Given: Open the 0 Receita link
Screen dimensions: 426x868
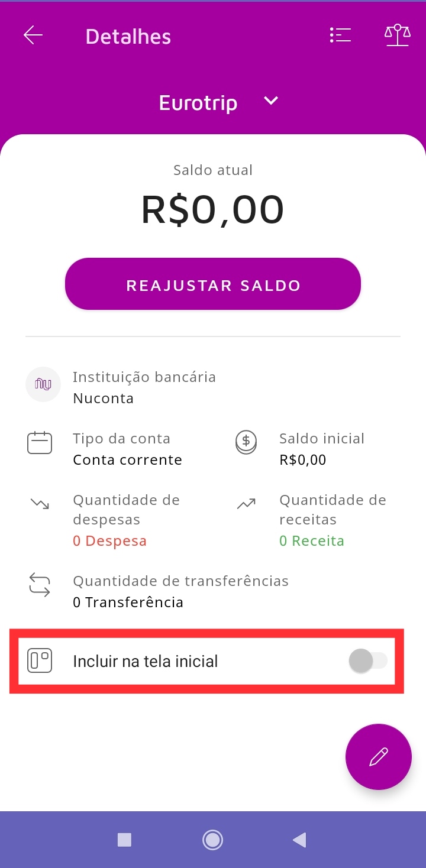Looking at the screenshot, I should point(311,541).
